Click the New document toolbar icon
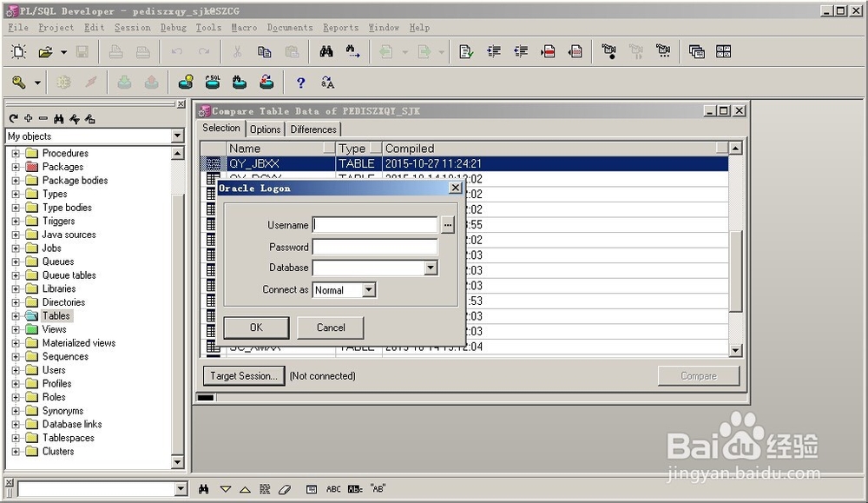 (19, 52)
